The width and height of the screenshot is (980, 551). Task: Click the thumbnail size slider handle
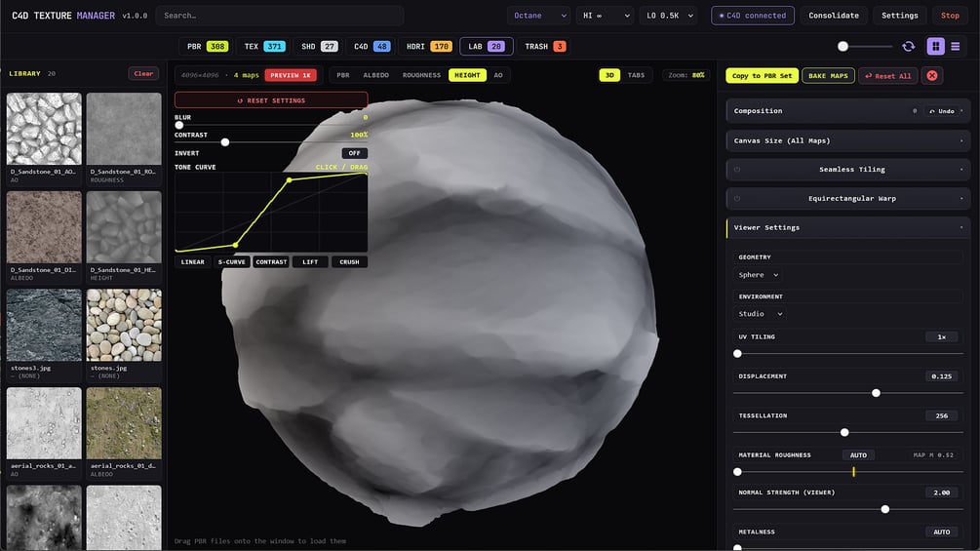843,46
